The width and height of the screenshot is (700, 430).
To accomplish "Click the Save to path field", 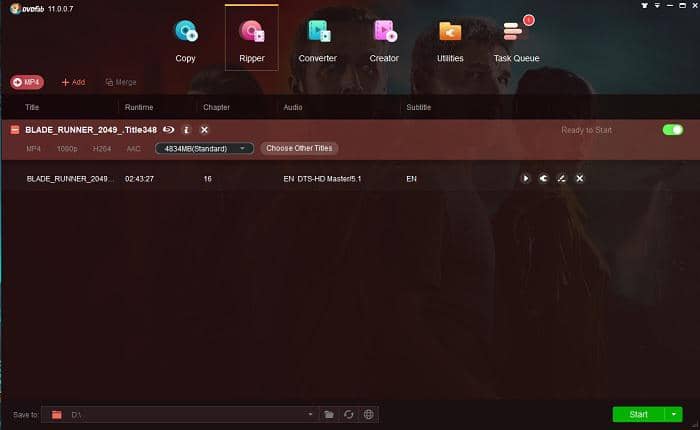I will coord(179,414).
